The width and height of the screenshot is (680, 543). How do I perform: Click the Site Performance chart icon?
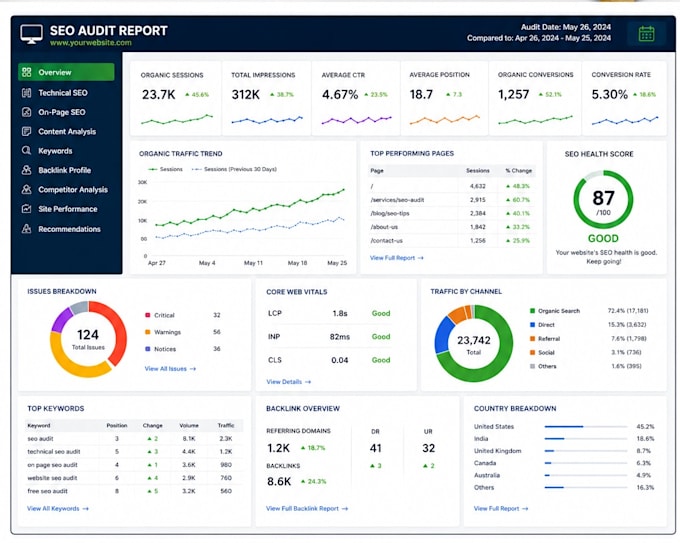click(x=26, y=209)
